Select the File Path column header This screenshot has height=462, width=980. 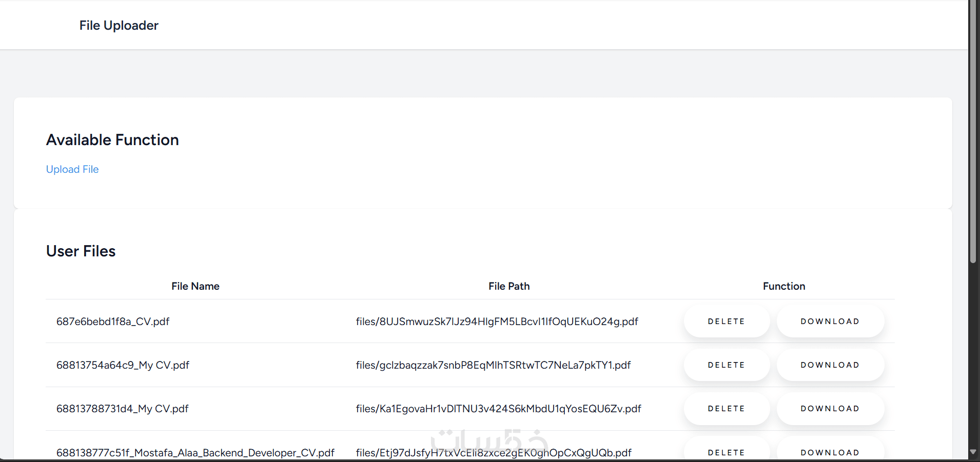(x=509, y=286)
